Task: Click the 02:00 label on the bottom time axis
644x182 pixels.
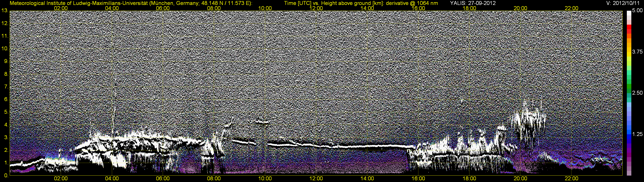Action: pyautogui.click(x=61, y=179)
